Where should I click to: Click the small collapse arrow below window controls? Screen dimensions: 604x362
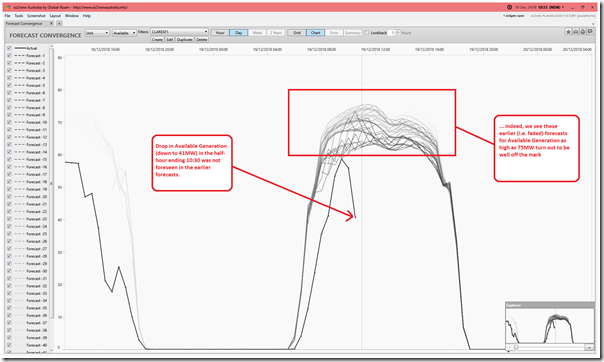point(593,24)
